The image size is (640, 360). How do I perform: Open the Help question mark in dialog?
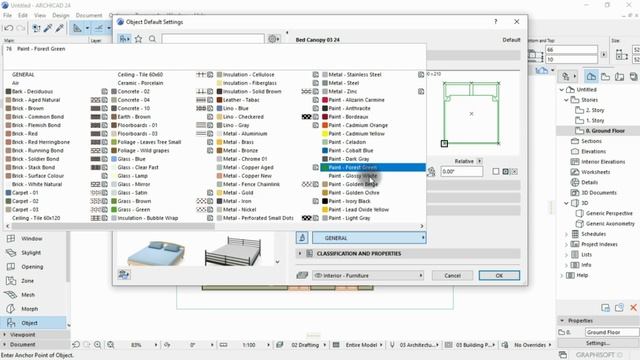pyautogui.click(x=496, y=22)
